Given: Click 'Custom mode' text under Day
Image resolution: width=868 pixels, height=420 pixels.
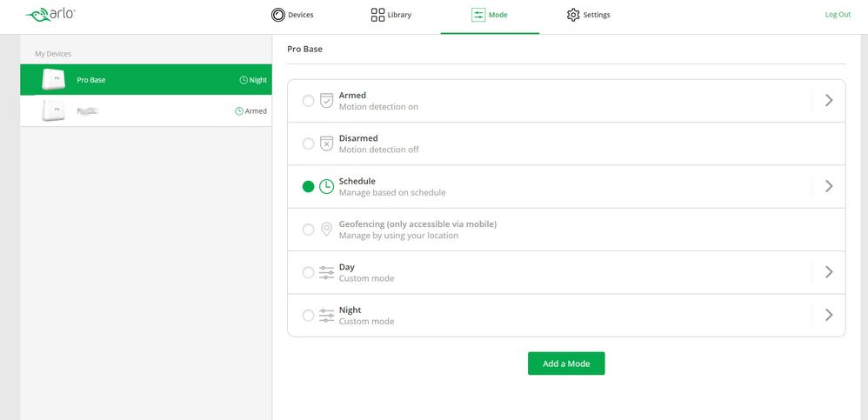Looking at the screenshot, I should (366, 278).
